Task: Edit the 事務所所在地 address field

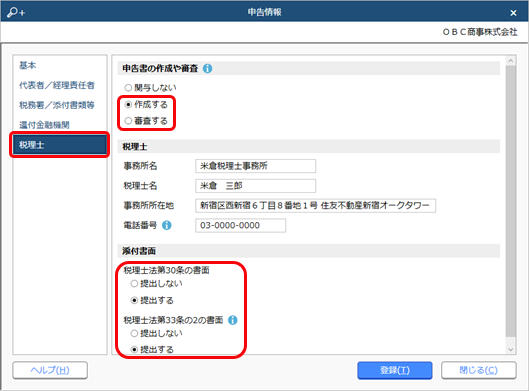Action: 315,205
